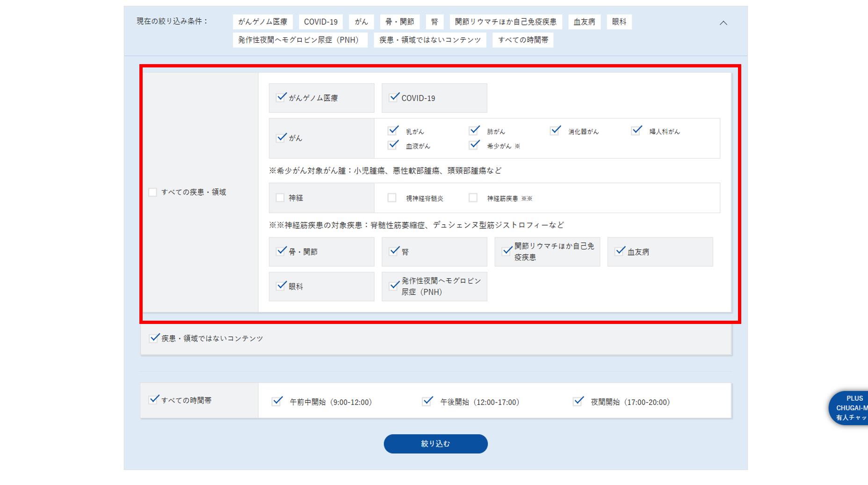This screenshot has width=868, height=485.
Task: Uncheck the すべての時間帯 checkbox
Action: click(154, 400)
